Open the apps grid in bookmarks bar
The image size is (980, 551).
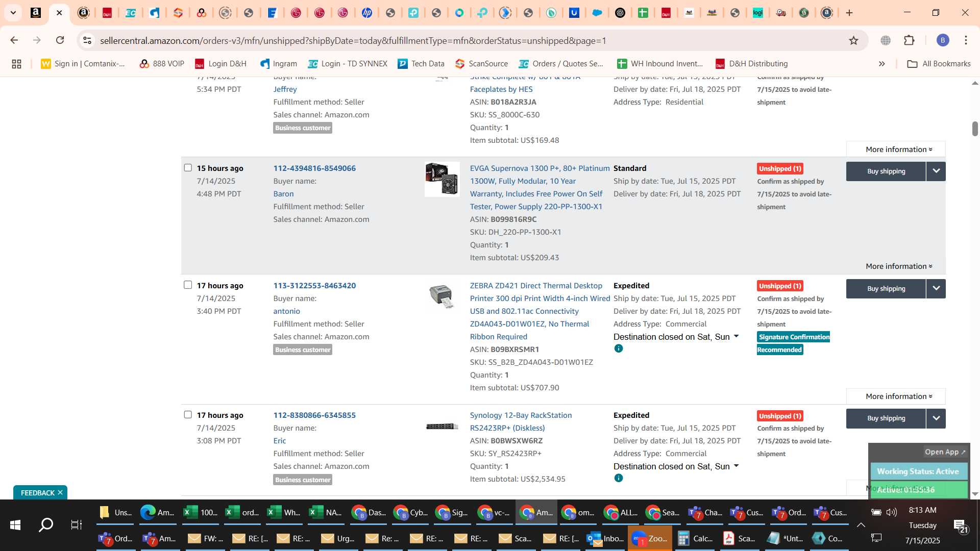pyautogui.click(x=16, y=64)
